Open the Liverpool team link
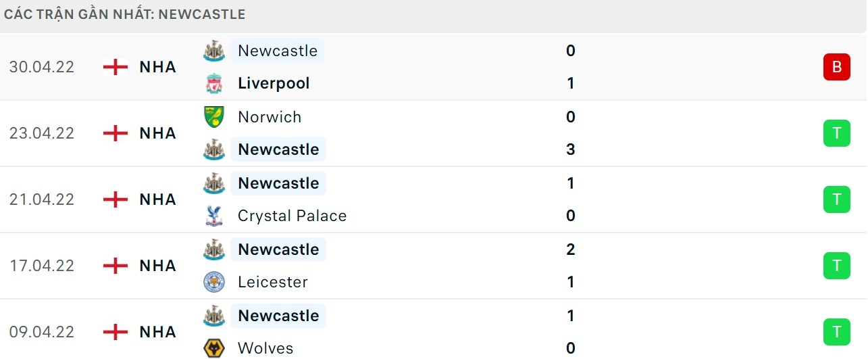Image resolution: width=868 pixels, height=359 pixels. (x=274, y=84)
